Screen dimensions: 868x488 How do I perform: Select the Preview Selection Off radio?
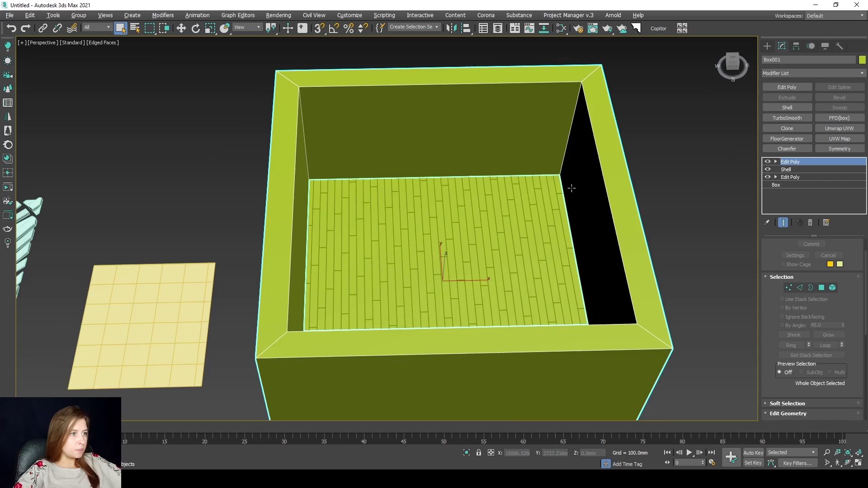coord(779,372)
